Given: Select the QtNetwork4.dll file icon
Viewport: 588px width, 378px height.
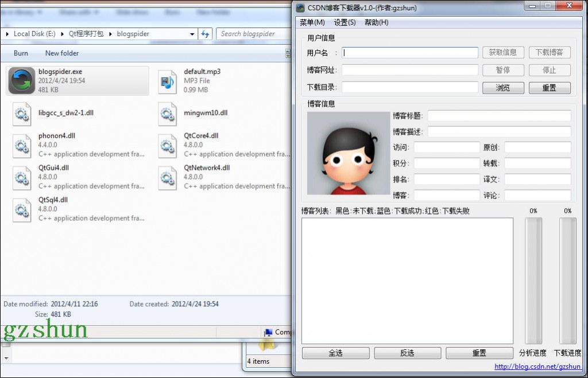Looking at the screenshot, I should (x=167, y=177).
